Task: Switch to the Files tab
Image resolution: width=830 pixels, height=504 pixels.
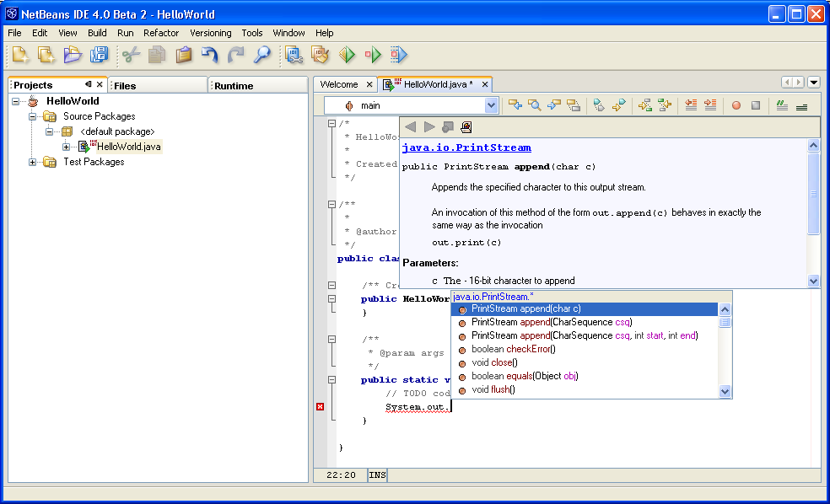Action: click(x=158, y=86)
